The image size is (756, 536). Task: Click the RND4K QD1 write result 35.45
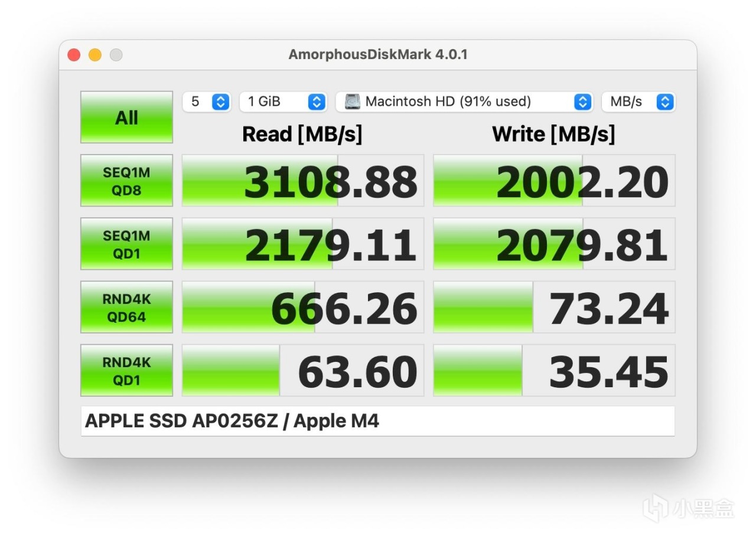click(x=554, y=370)
